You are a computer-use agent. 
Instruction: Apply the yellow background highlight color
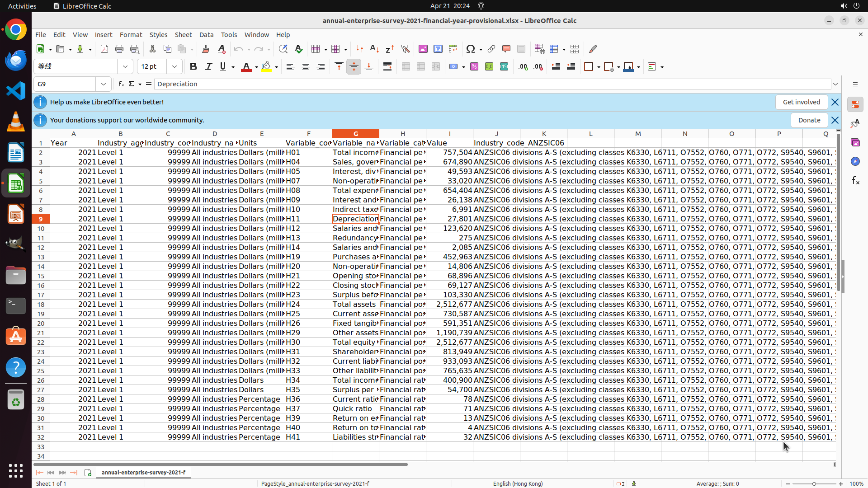(x=266, y=67)
